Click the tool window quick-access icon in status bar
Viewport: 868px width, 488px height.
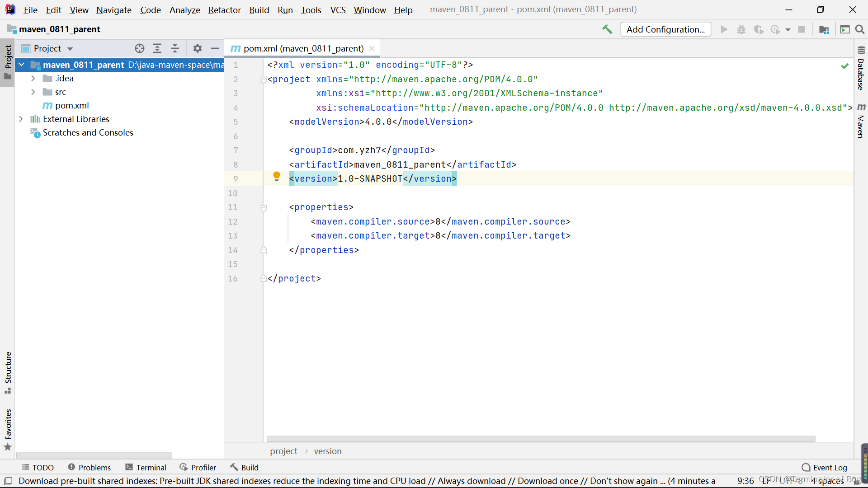(x=8, y=481)
